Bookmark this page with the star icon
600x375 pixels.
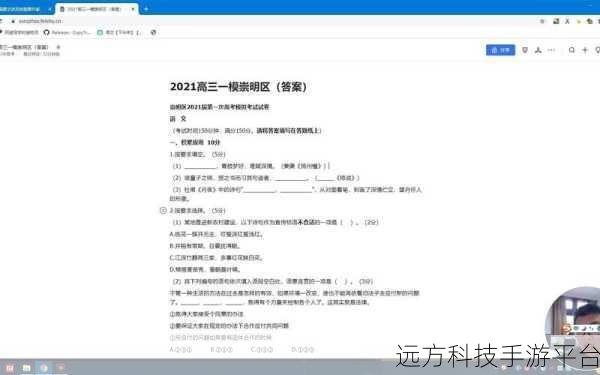(x=542, y=21)
